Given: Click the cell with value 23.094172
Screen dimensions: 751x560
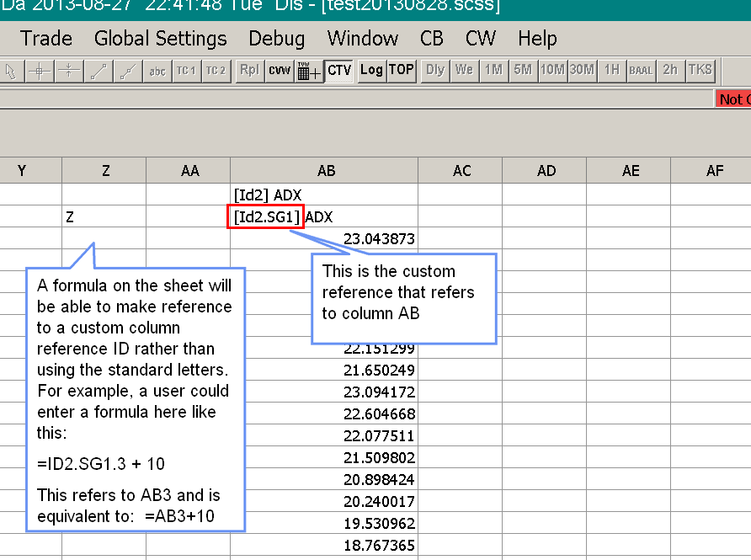Looking at the screenshot, I should 324,392.
